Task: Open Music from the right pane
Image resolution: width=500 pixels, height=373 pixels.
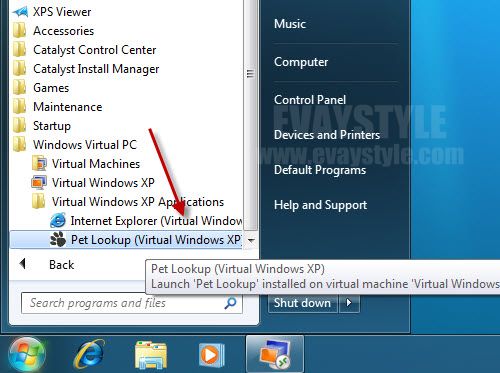Action: [290, 24]
